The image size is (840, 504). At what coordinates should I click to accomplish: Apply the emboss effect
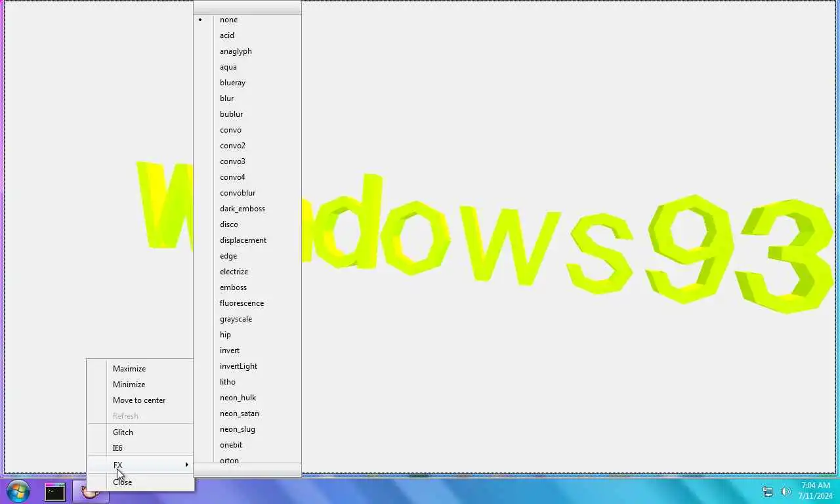[x=248, y=287]
